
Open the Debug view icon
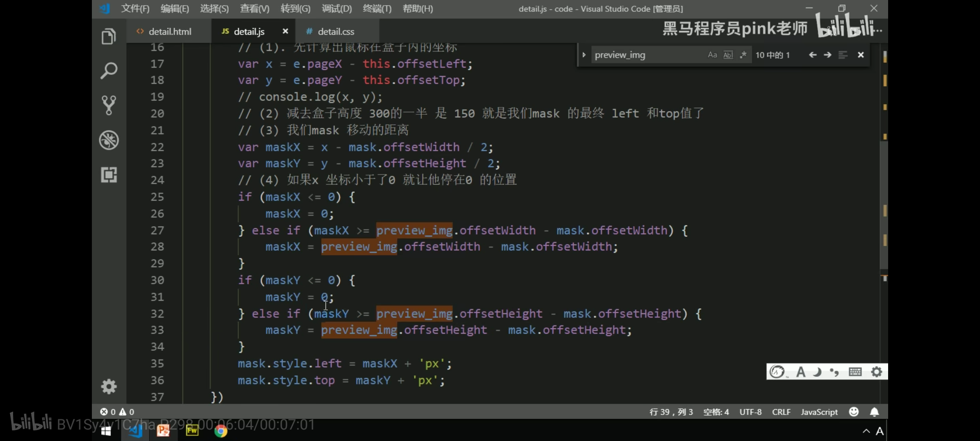pyautogui.click(x=109, y=140)
